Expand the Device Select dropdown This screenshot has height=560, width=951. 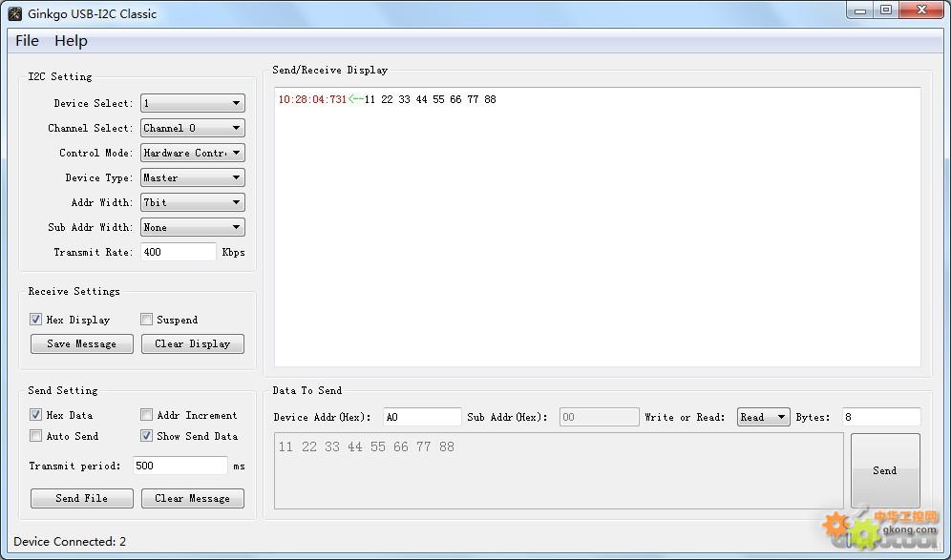tap(193, 103)
